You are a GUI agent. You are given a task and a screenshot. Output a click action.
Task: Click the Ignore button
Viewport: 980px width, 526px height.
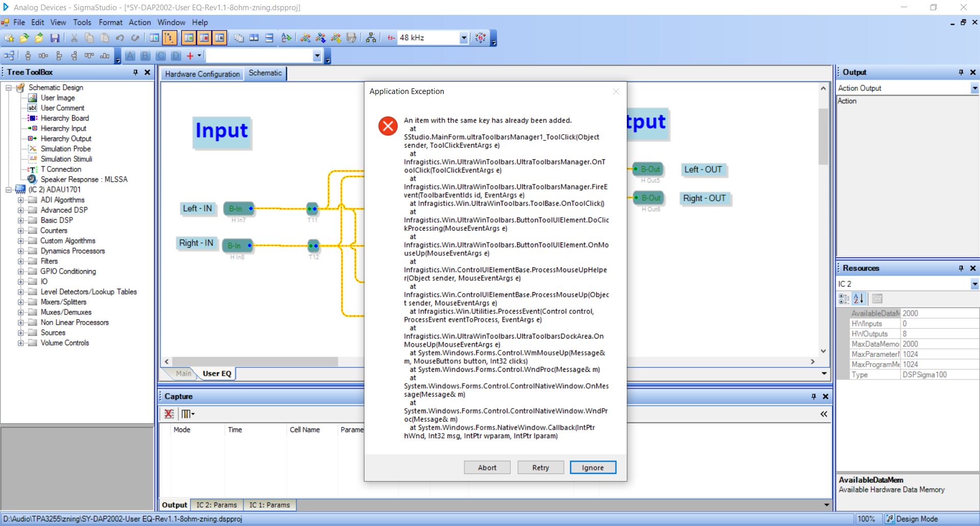coord(593,467)
